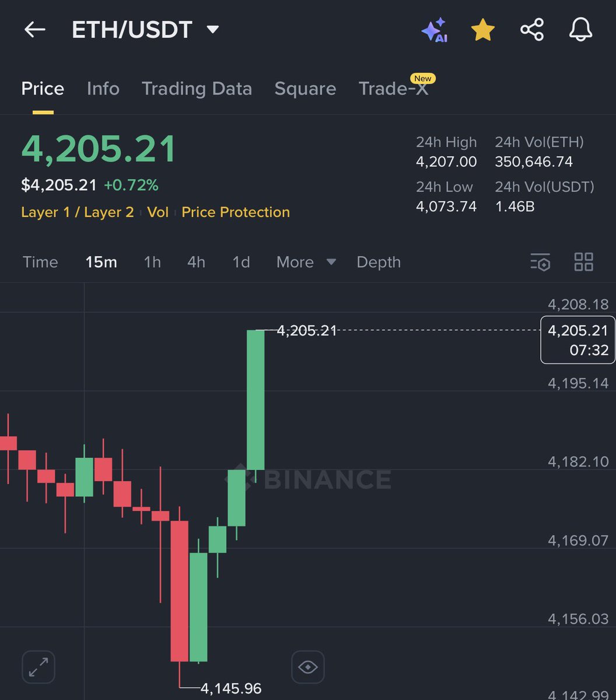Image resolution: width=616 pixels, height=700 pixels.
Task: Switch to the Info tab
Action: tap(103, 89)
